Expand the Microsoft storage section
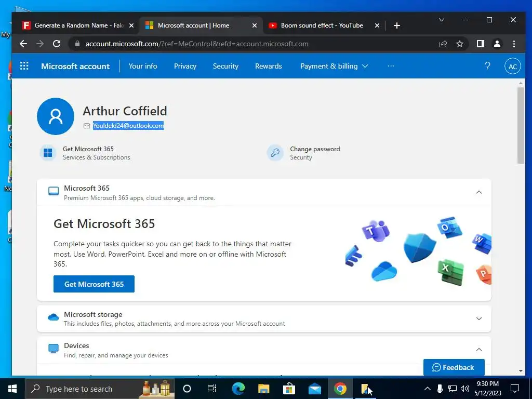Viewport: 532px width, 399px height. 478,318
